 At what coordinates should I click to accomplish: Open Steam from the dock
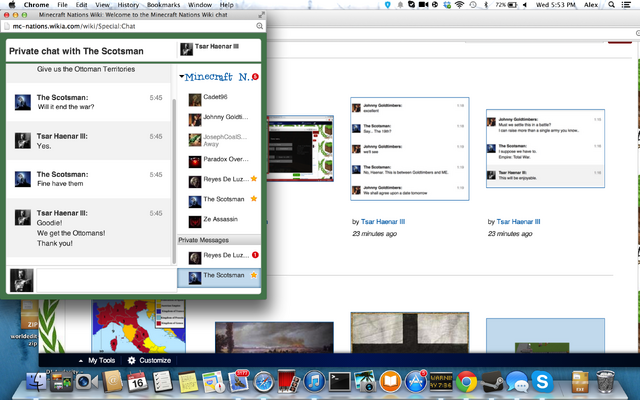pos(491,382)
